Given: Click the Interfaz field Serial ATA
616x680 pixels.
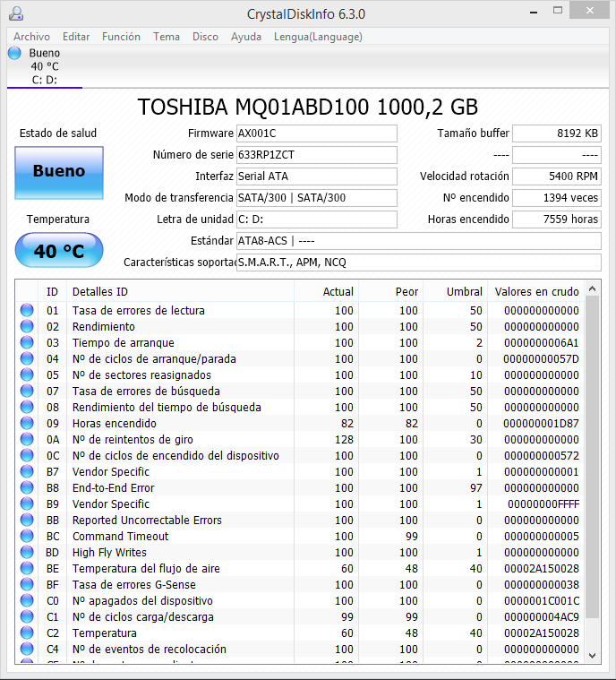Looking at the screenshot, I should (316, 176).
